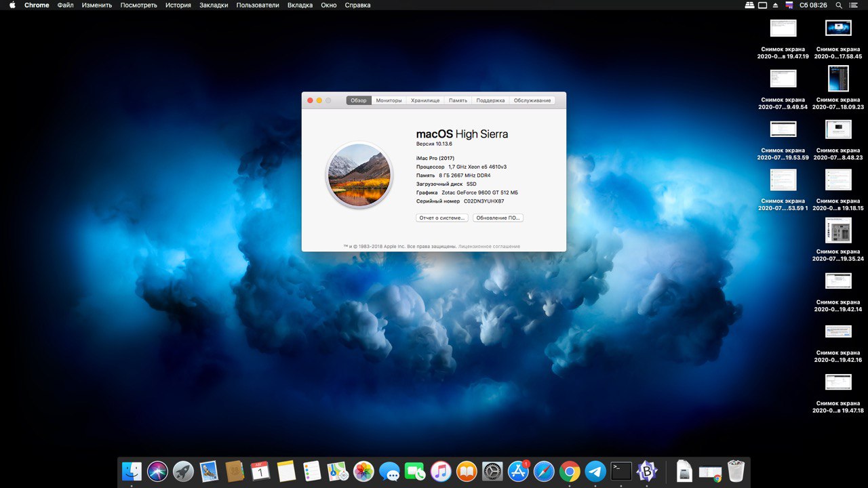Open Finder from the Dock

(132, 471)
